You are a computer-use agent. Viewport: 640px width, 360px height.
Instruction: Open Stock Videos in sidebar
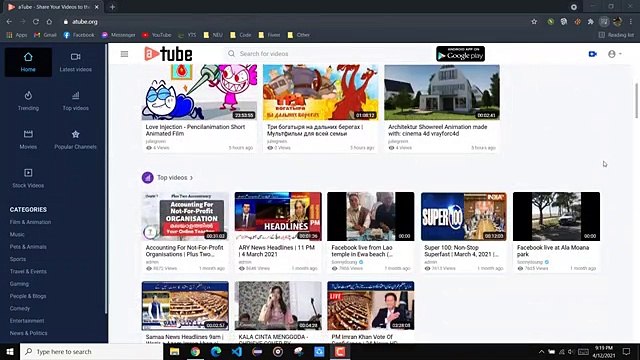click(28, 178)
